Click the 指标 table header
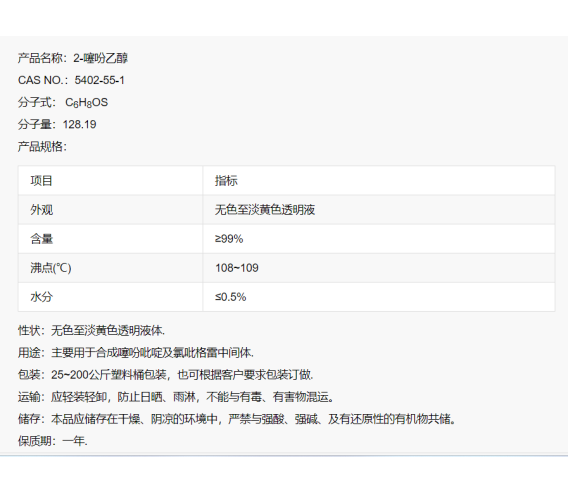 point(226,180)
